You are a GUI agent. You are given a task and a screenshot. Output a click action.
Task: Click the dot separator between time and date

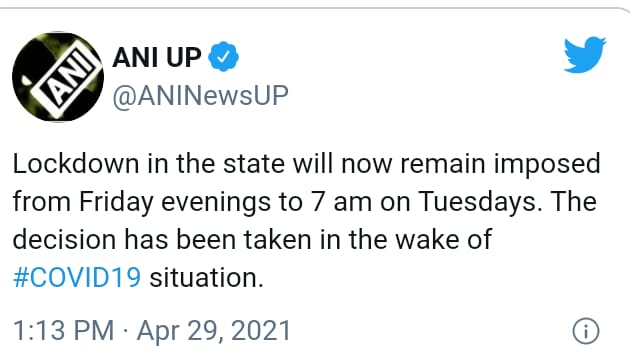126,332
